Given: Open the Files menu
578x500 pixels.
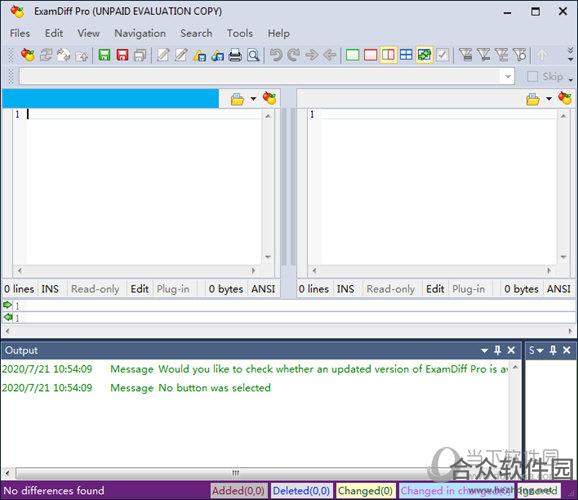Looking at the screenshot, I should [20, 33].
